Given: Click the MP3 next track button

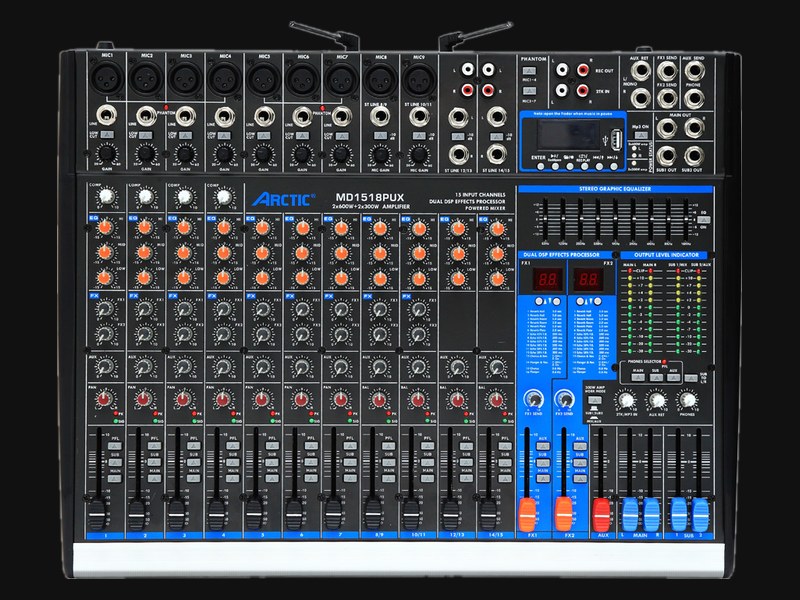Looking at the screenshot, I should click(x=614, y=166).
